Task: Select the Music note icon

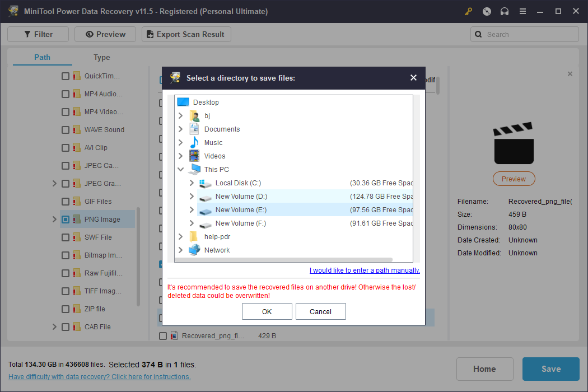Action: point(194,143)
